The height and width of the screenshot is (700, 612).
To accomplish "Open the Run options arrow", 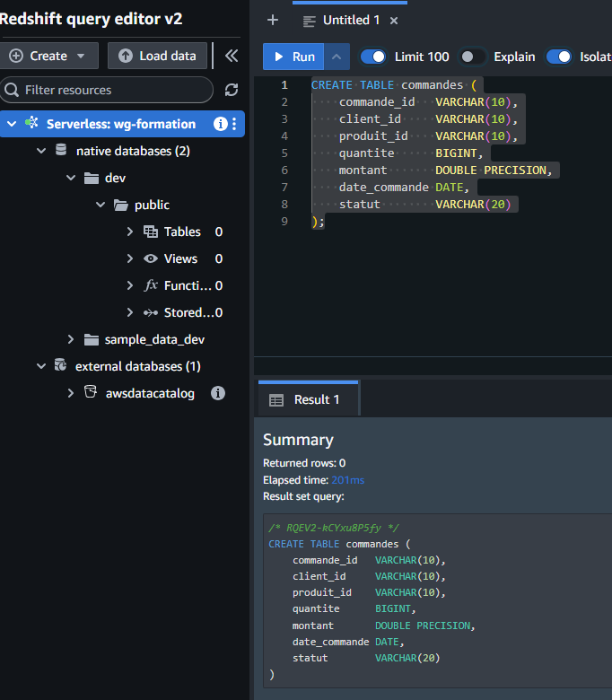I will (337, 57).
